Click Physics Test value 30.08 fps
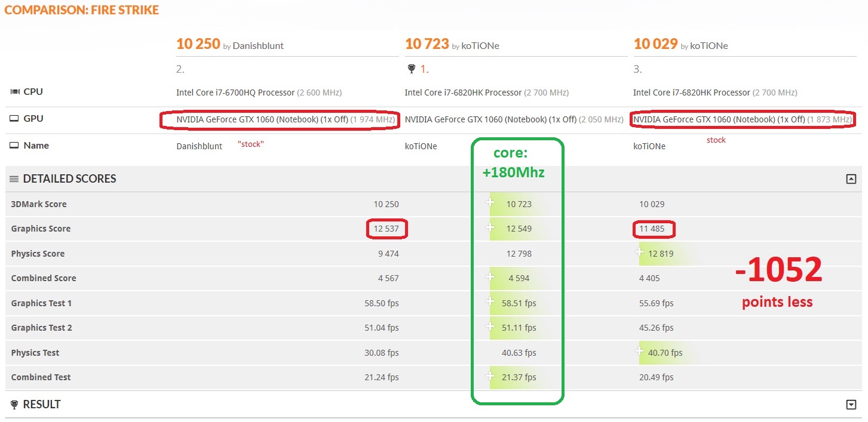Screen dimensions: 868x422 382,353
